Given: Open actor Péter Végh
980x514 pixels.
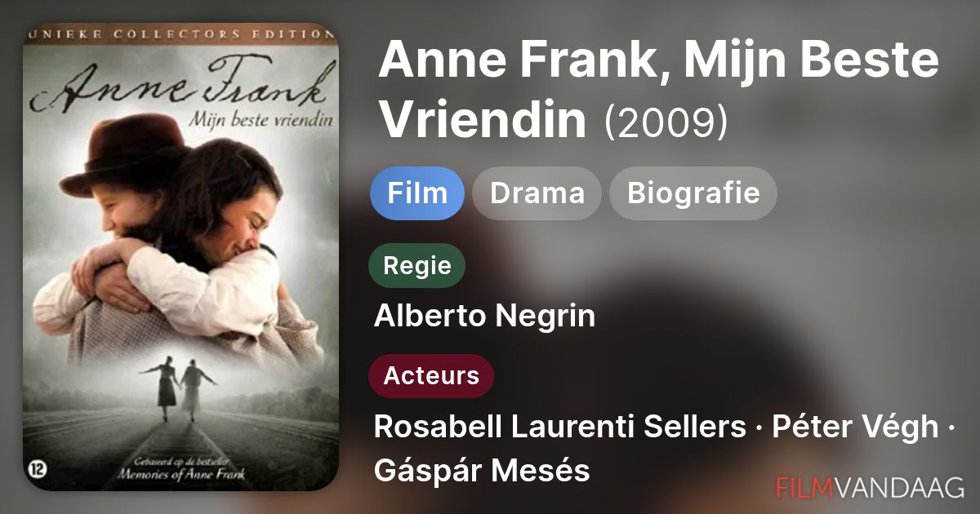Looking at the screenshot, I should pyautogui.click(x=851, y=427).
